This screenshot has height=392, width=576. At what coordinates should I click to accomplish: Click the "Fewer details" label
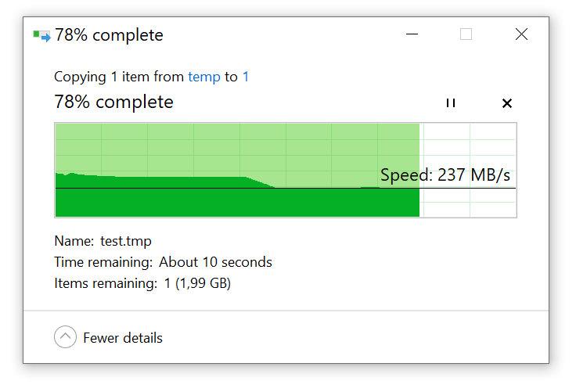coord(123,338)
